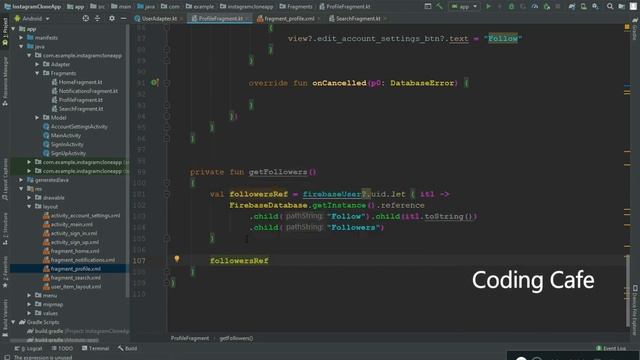640x360 pixels.
Task: Open Project panel settings gear
Action: pos(112,18)
